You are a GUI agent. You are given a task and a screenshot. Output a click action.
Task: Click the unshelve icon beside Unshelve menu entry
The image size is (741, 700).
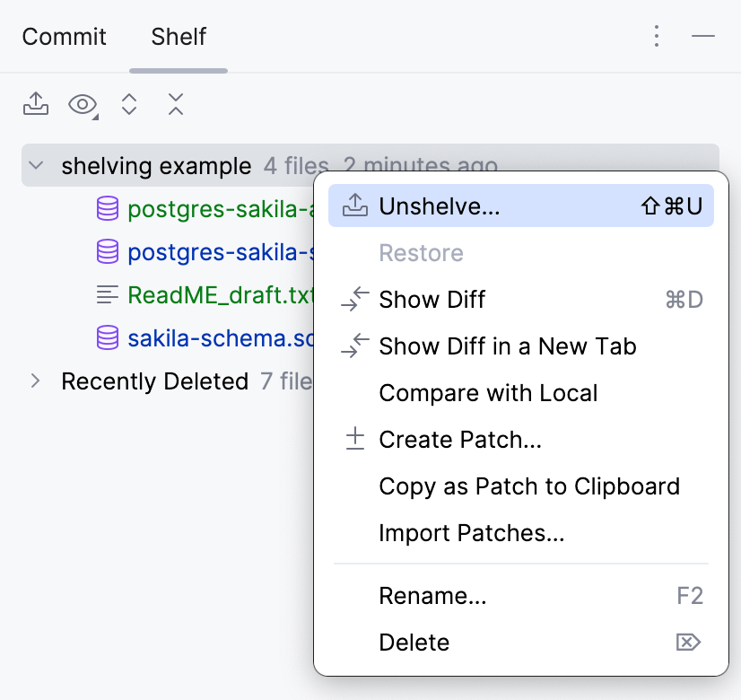pos(355,206)
